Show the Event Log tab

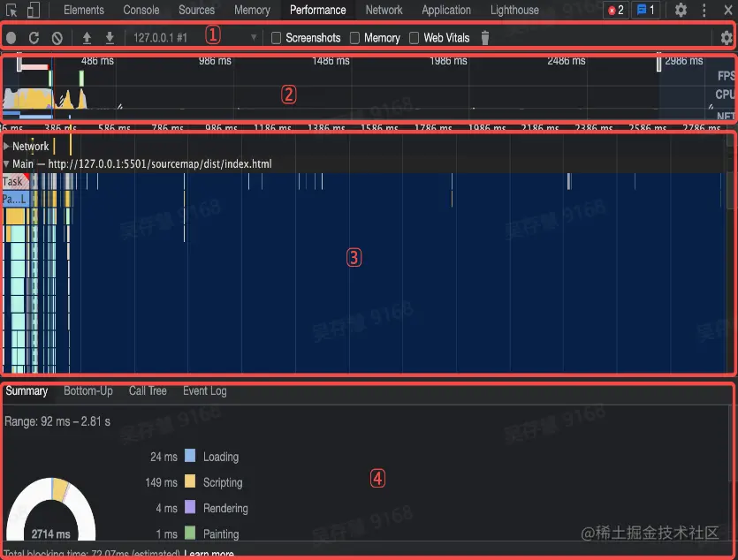[x=205, y=391]
